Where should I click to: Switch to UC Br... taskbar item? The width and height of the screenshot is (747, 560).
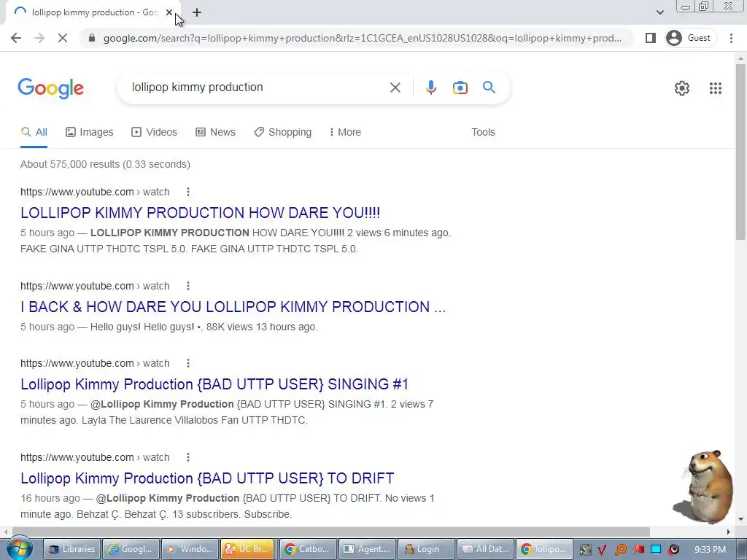(249, 549)
